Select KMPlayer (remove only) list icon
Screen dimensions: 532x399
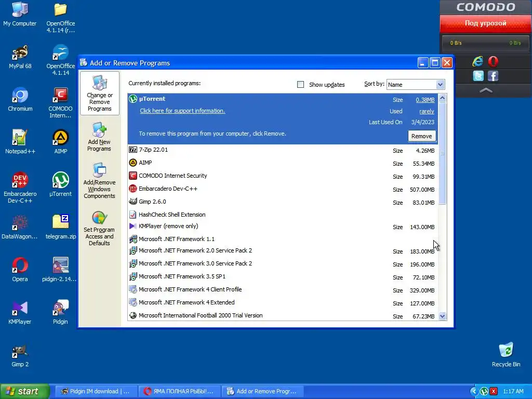pyautogui.click(x=133, y=226)
